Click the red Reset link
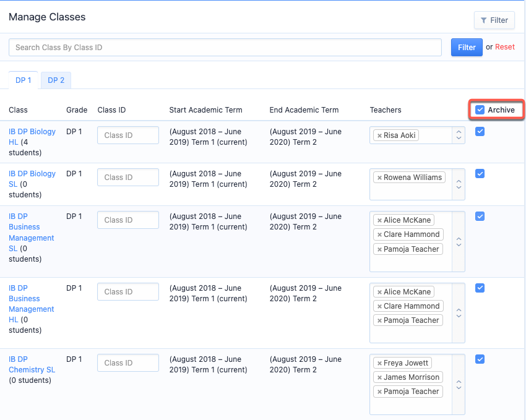The height and width of the screenshot is (420, 526). 504,47
